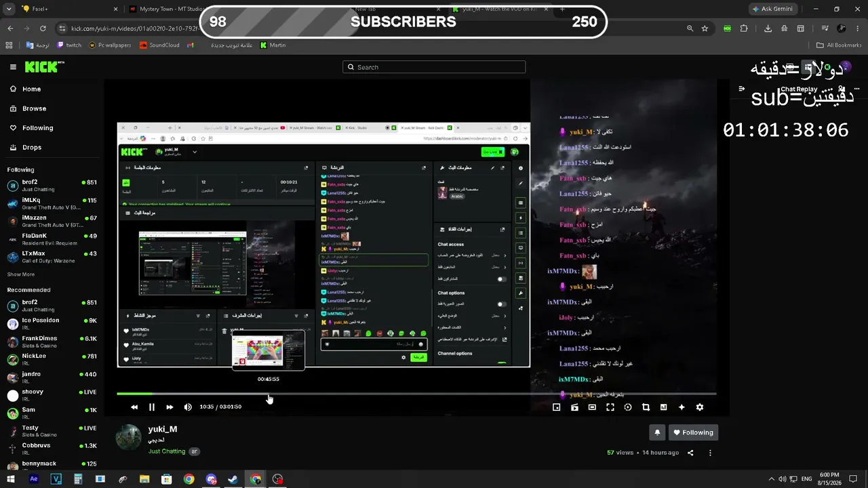Image resolution: width=868 pixels, height=488 pixels.
Task: Click the notification bell next to Following
Action: [x=656, y=432]
